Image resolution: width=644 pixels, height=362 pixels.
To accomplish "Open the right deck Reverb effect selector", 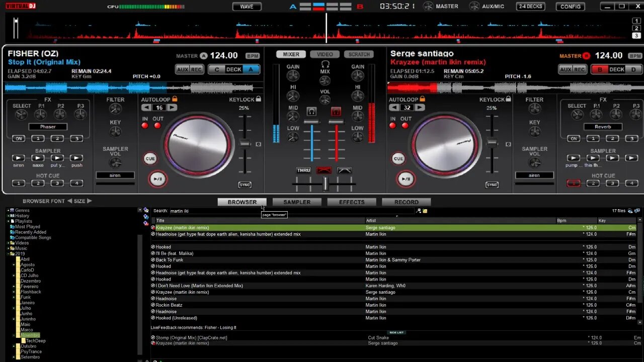I will pyautogui.click(x=603, y=127).
